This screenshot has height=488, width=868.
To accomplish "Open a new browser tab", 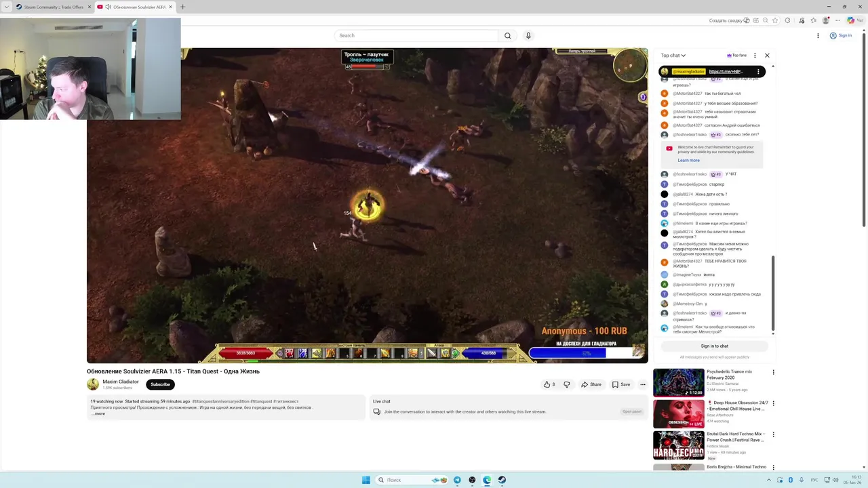I will click(x=182, y=7).
